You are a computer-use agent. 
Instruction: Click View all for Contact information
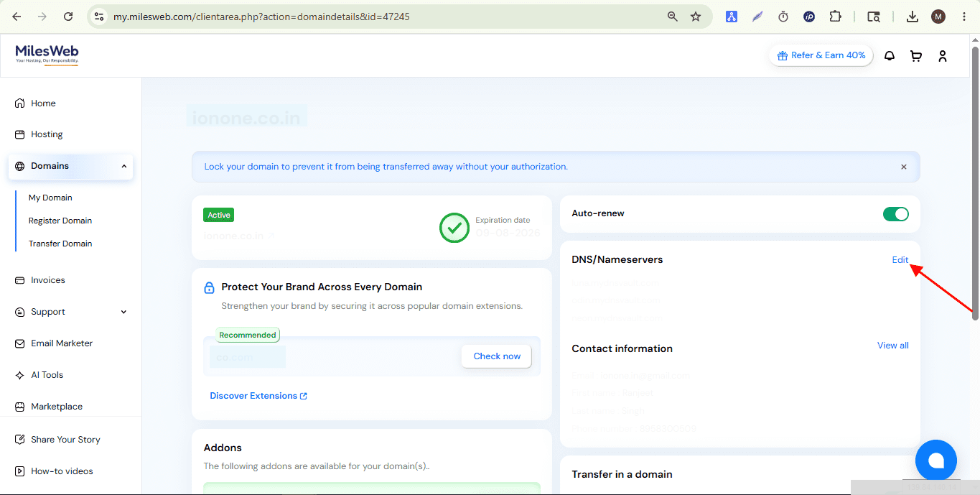tap(893, 346)
